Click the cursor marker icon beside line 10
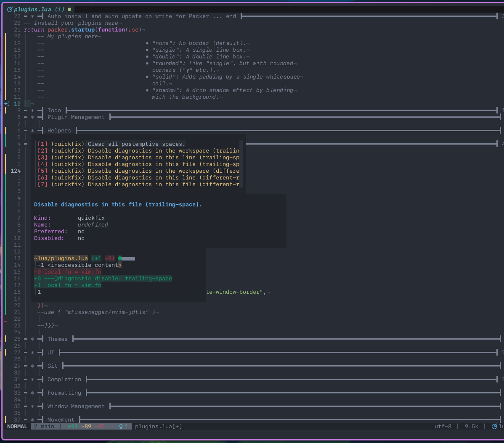This screenshot has height=443, width=504. pyautogui.click(x=6, y=103)
